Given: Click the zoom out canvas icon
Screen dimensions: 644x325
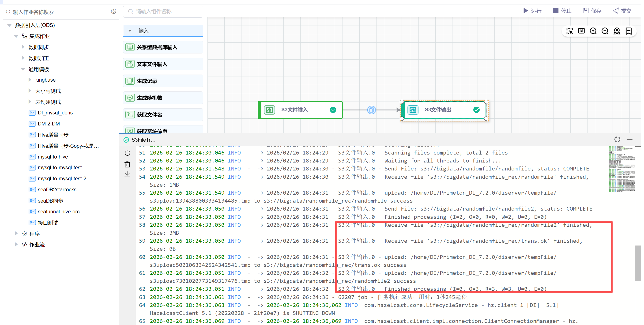Looking at the screenshot, I should (605, 31).
